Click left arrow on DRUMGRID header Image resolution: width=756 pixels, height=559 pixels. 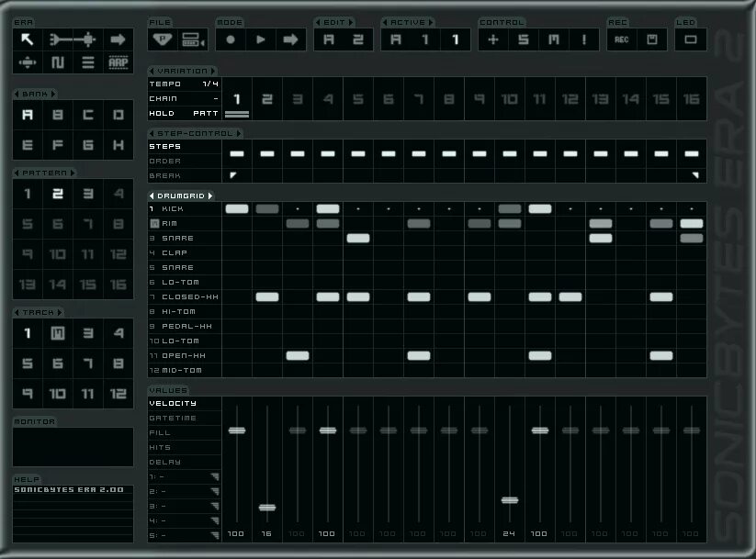click(x=152, y=196)
